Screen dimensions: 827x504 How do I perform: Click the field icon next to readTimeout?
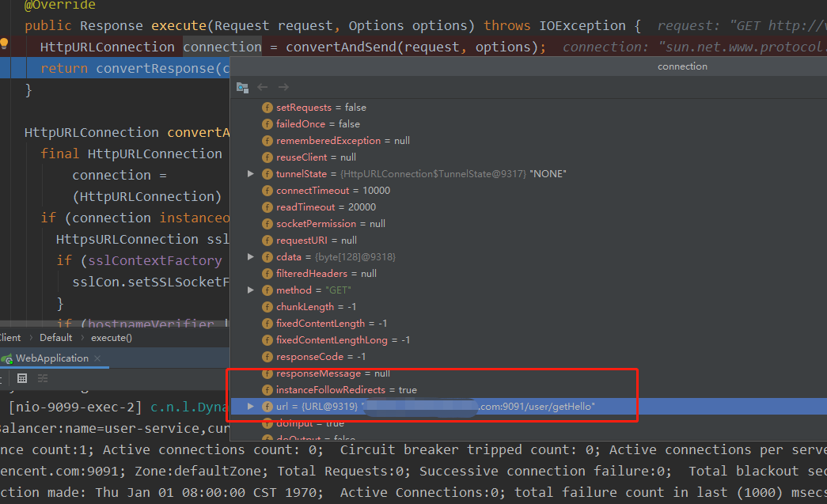coord(267,207)
